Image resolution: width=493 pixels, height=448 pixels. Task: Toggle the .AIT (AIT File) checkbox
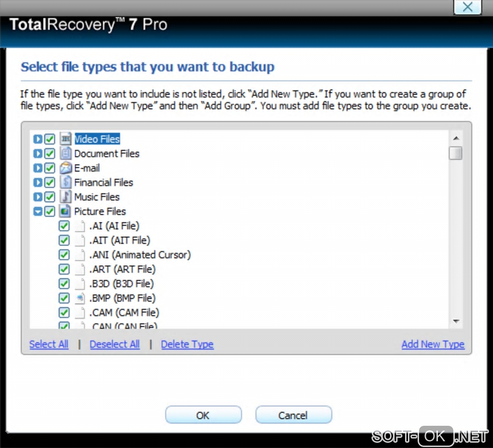point(64,240)
